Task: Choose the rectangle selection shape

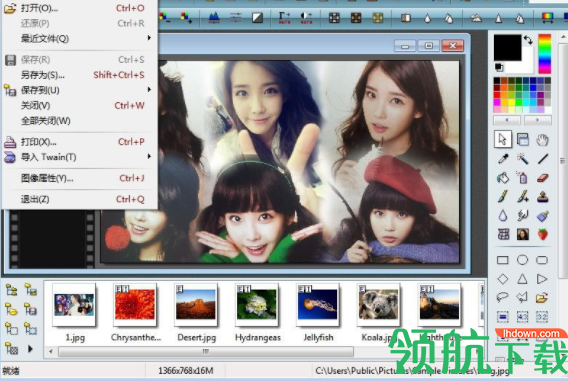Action: point(503,260)
